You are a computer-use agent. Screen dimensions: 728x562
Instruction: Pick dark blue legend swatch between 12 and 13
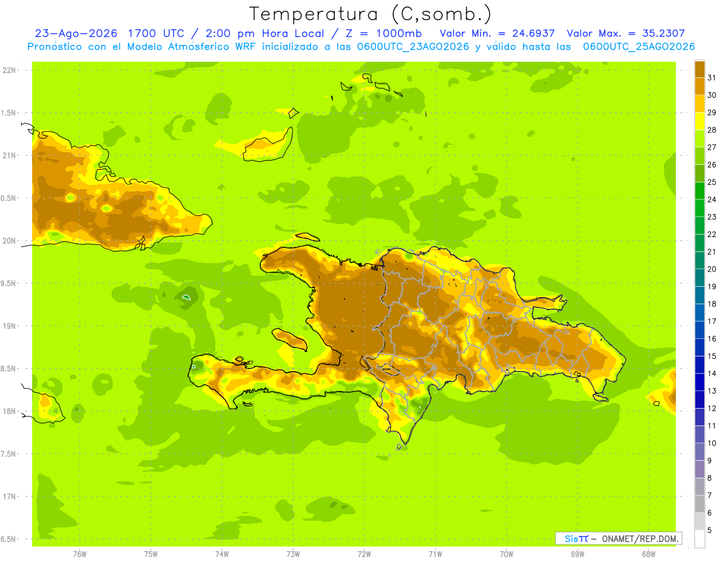tap(699, 400)
